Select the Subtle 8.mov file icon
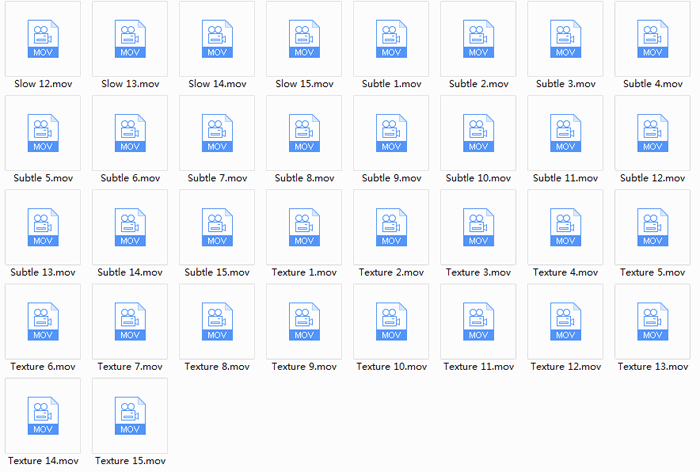 click(x=303, y=133)
